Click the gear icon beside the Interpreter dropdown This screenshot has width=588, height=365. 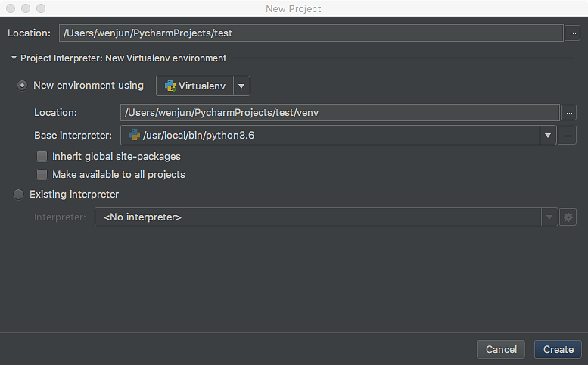(568, 217)
